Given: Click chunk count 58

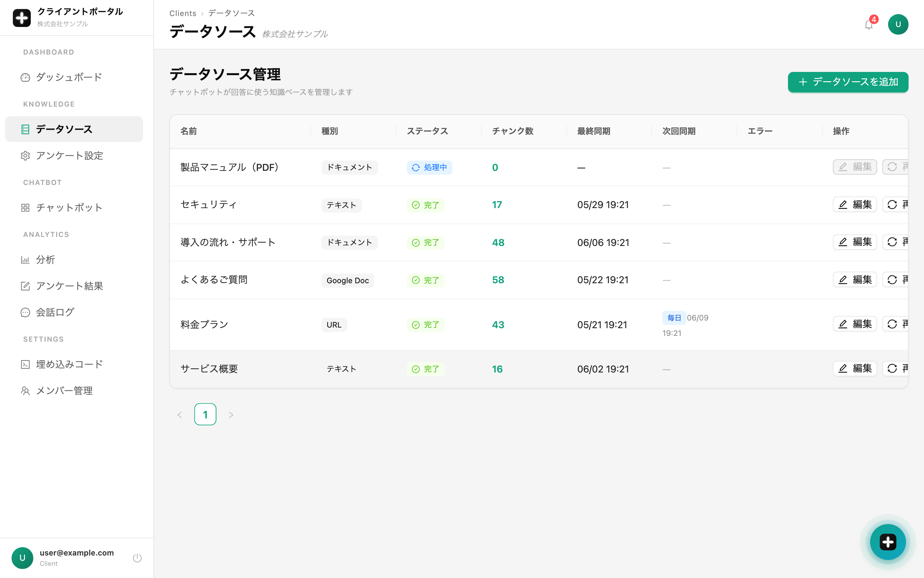Looking at the screenshot, I should (498, 280).
